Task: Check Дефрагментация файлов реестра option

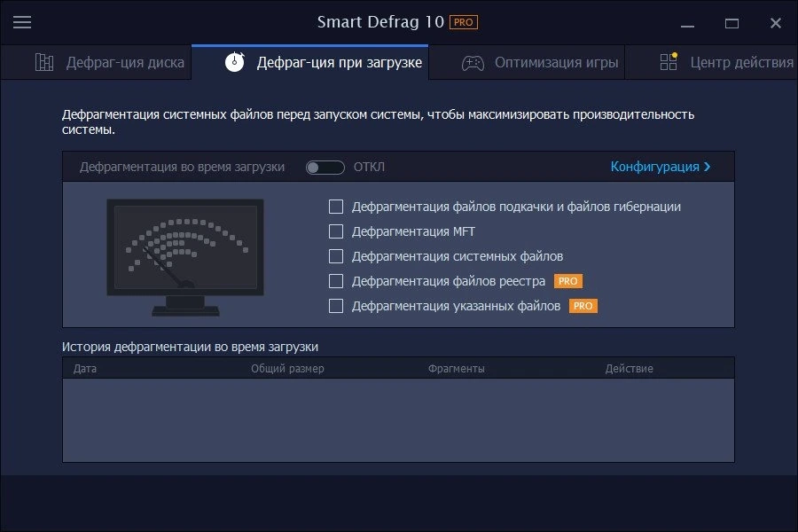Action: click(x=336, y=281)
